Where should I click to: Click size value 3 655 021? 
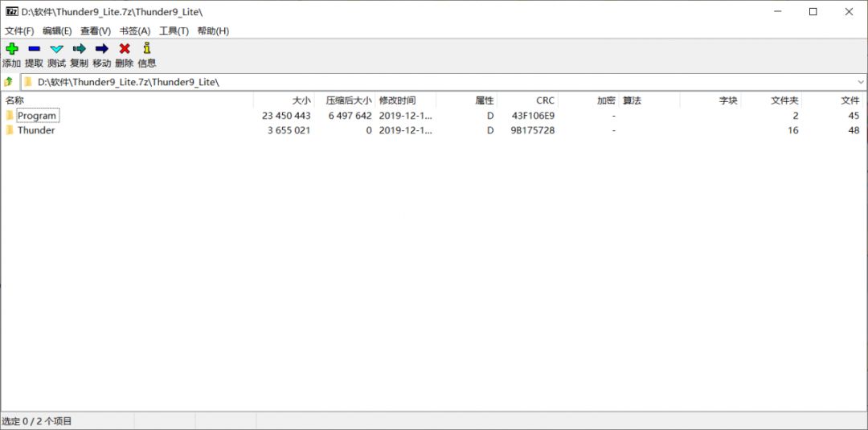(289, 130)
